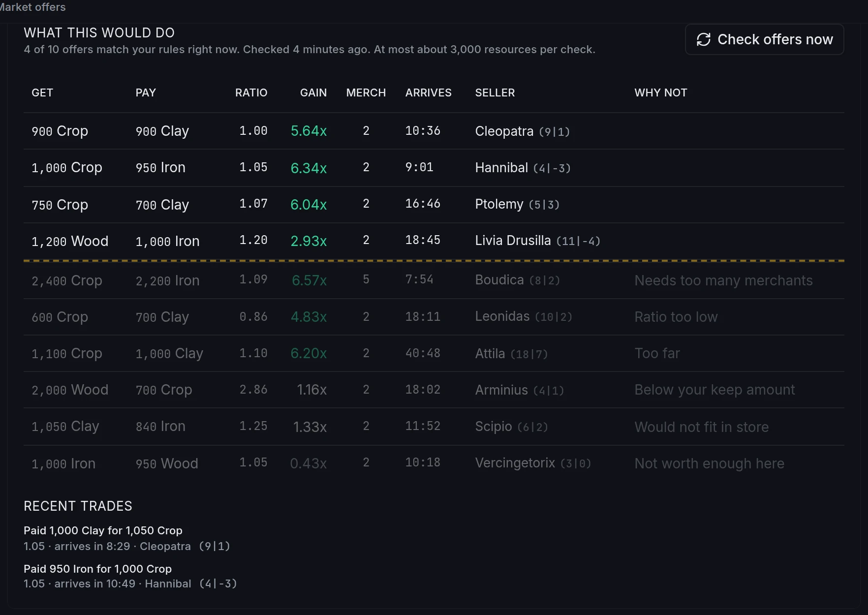Select the 600 Crop offer cell
868x615 pixels.
click(60, 317)
